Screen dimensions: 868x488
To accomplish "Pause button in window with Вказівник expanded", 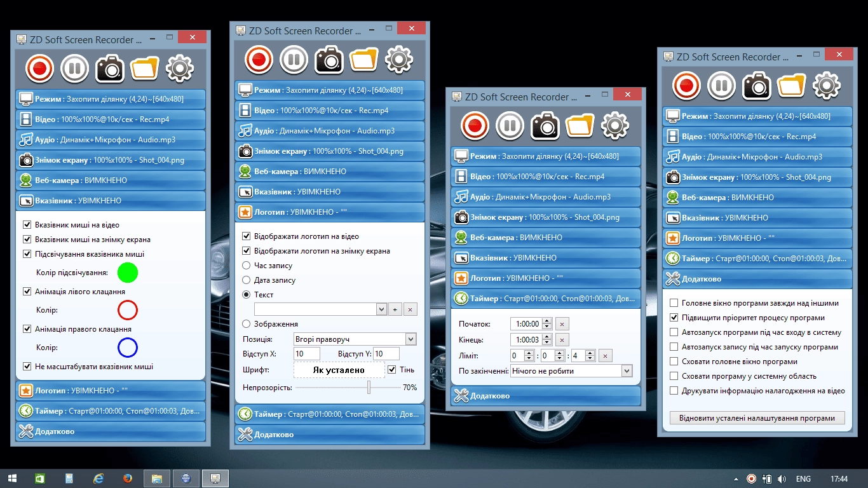I will [x=74, y=68].
